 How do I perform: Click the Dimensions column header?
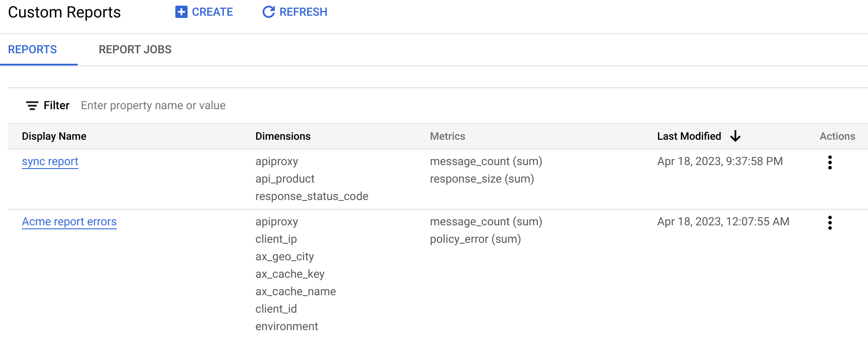click(283, 136)
